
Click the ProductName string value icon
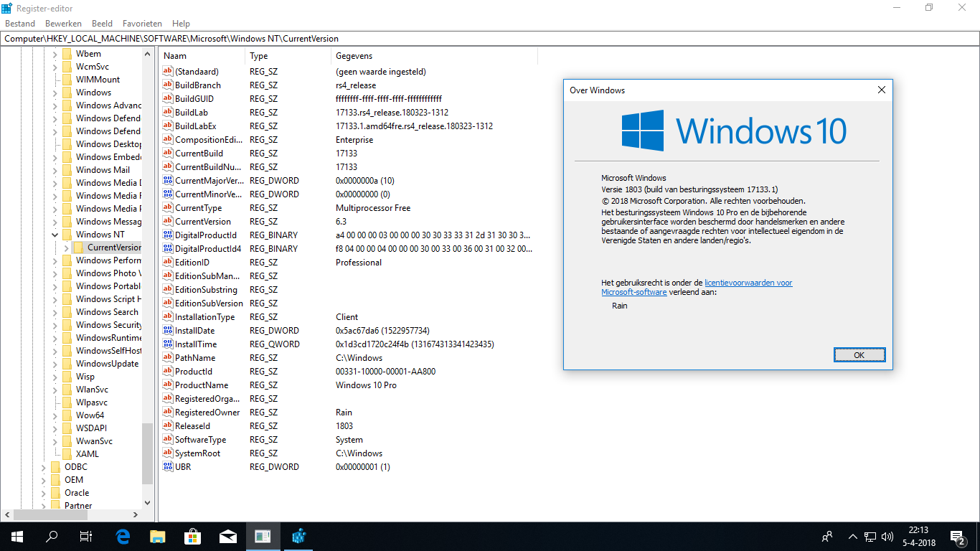[168, 385]
